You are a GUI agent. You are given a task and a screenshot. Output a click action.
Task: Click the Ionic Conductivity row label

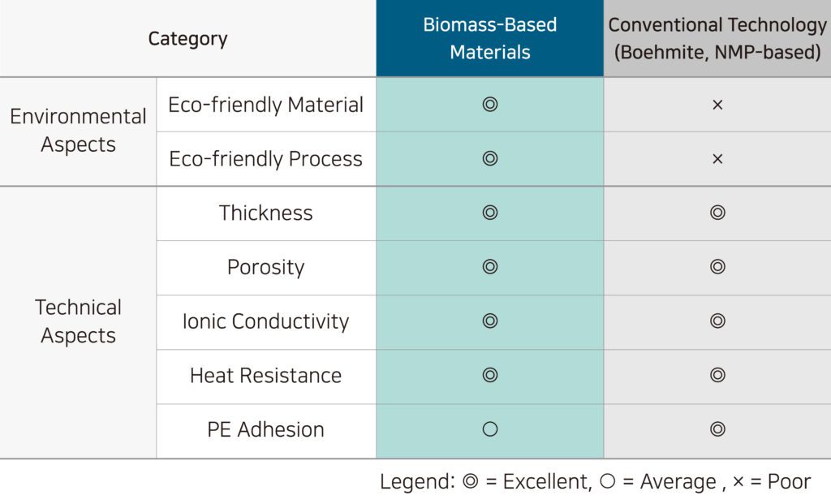(265, 321)
